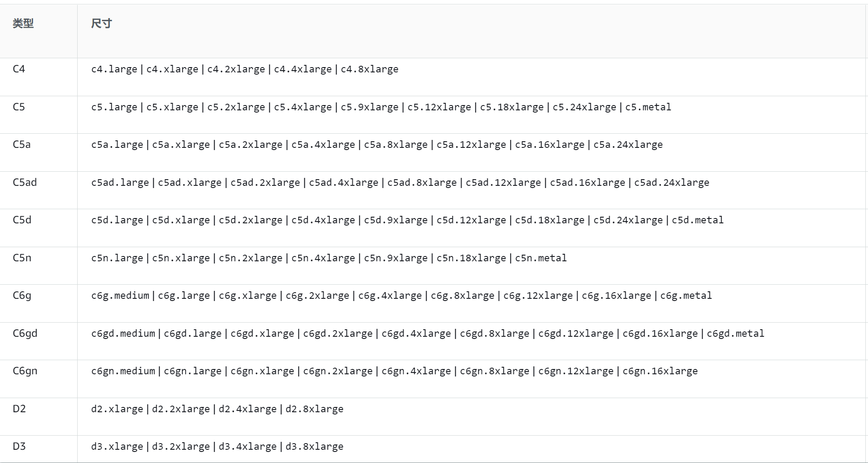The height and width of the screenshot is (463, 868).
Task: Click c5ad.16xlarge instance size
Action: [x=587, y=183]
